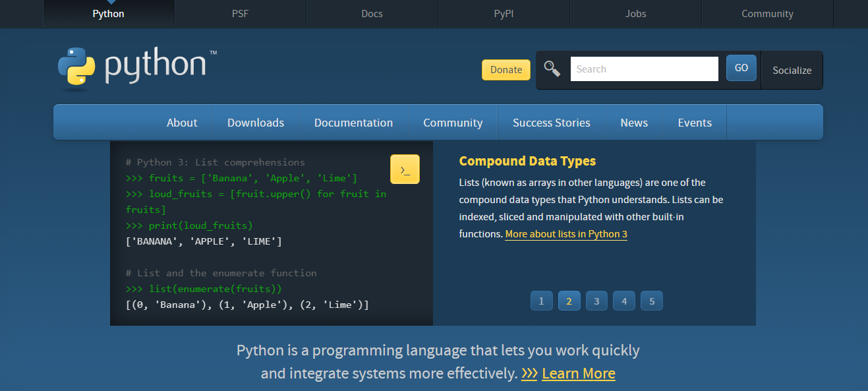
Task: Switch to code slide 1
Action: (x=541, y=301)
